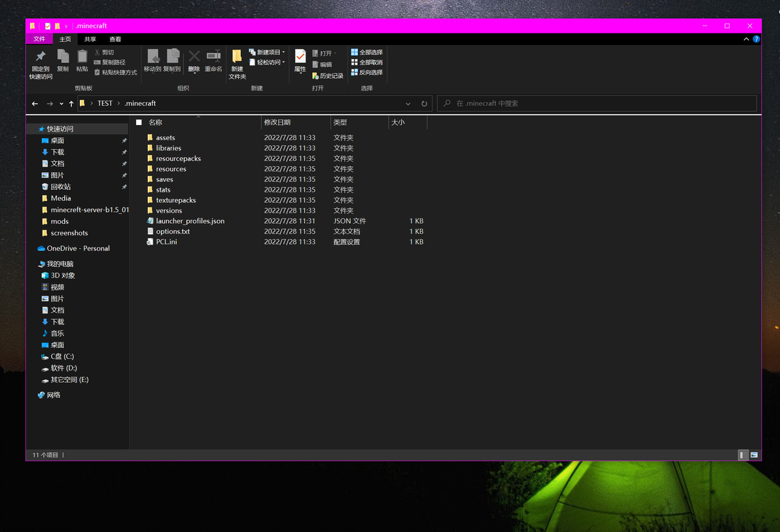This screenshot has width=780, height=532.
Task: Create a new folder with ribbon icon
Action: point(237,56)
